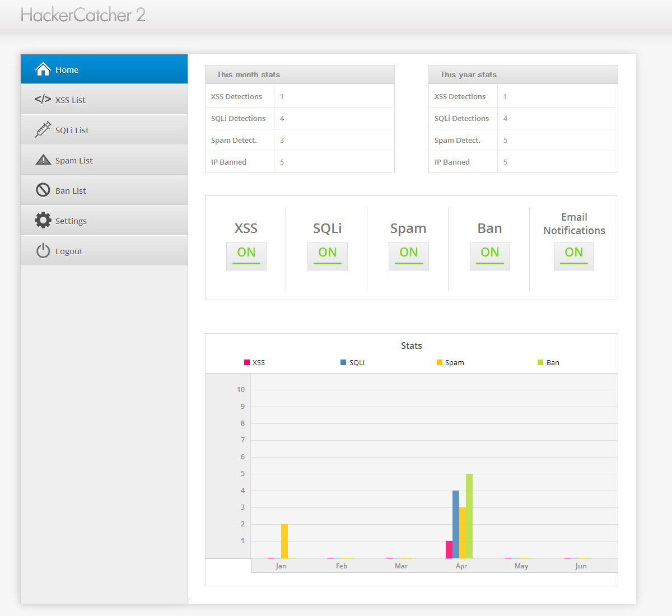This screenshot has height=616, width=672.
Task: Click the "Apr" axis label
Action: 461,566
